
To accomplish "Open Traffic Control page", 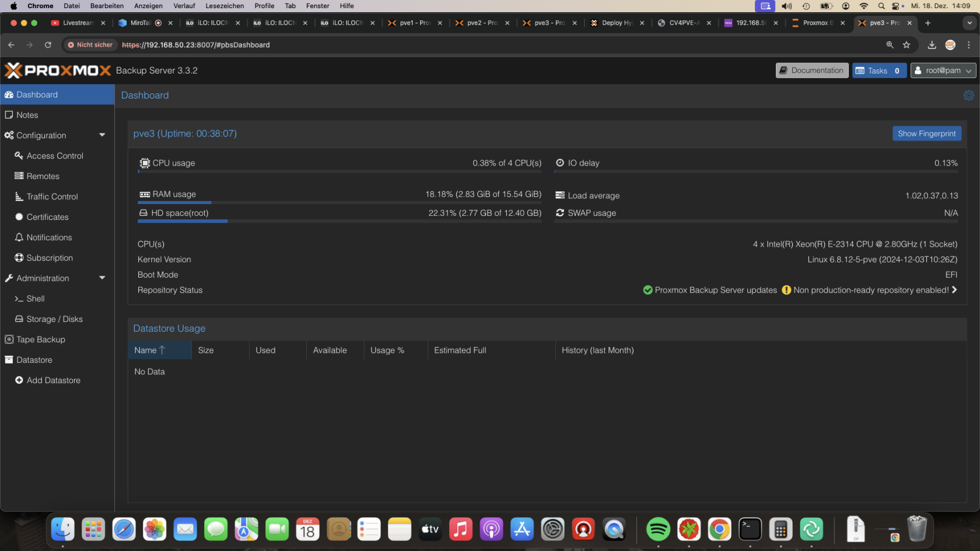I will (x=57, y=196).
